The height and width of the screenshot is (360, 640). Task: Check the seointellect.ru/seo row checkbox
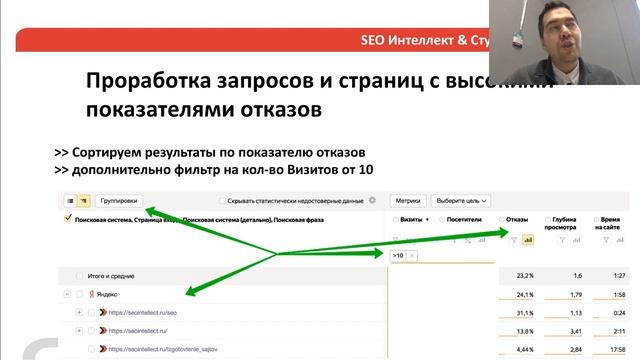[x=91, y=313]
